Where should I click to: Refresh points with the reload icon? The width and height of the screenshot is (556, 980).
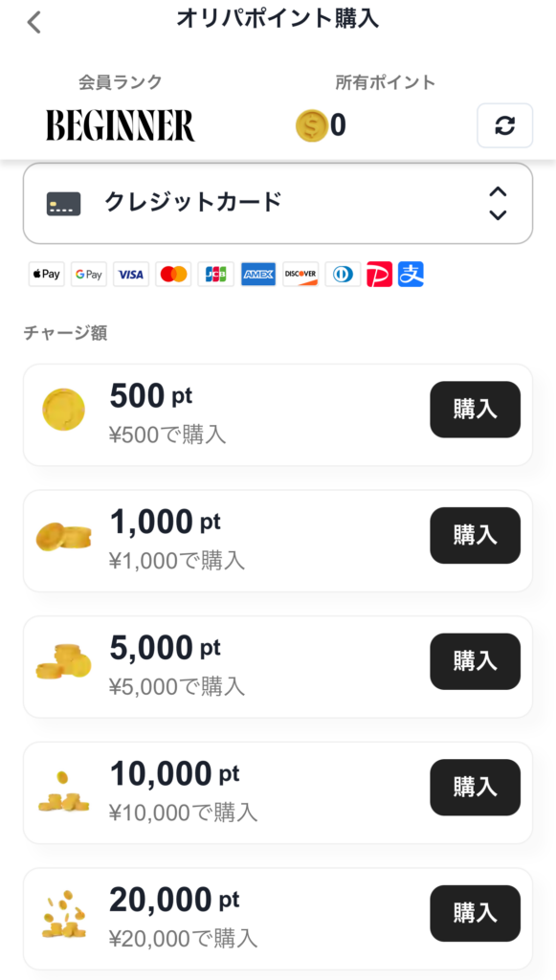(x=504, y=125)
